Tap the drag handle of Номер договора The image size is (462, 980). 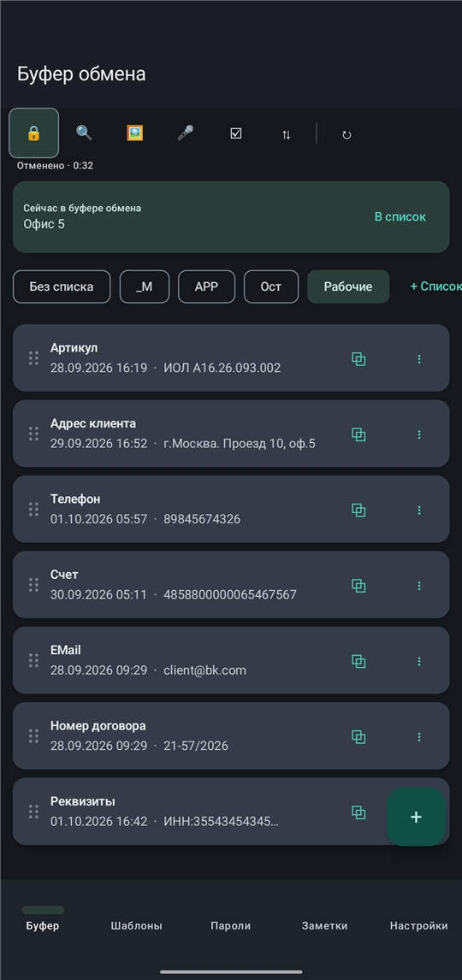[x=33, y=736]
